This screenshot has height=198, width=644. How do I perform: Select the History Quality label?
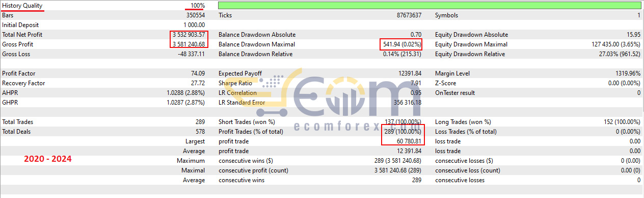point(22,6)
